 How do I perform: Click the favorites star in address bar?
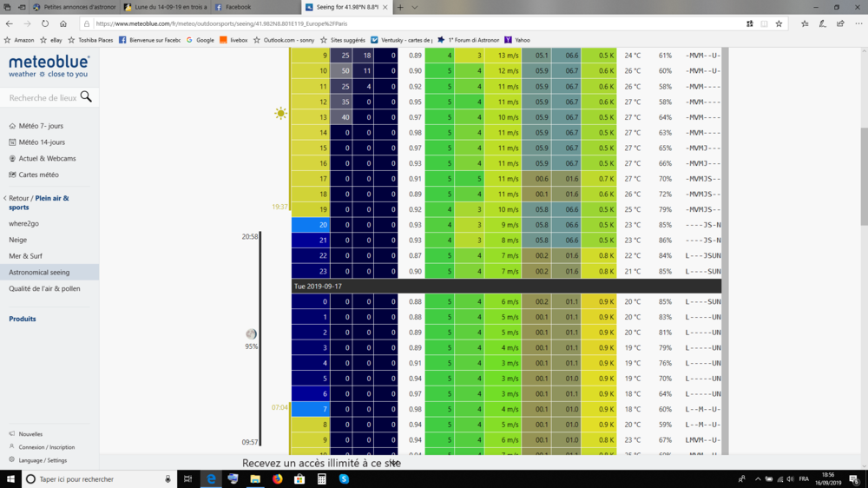[x=779, y=23]
